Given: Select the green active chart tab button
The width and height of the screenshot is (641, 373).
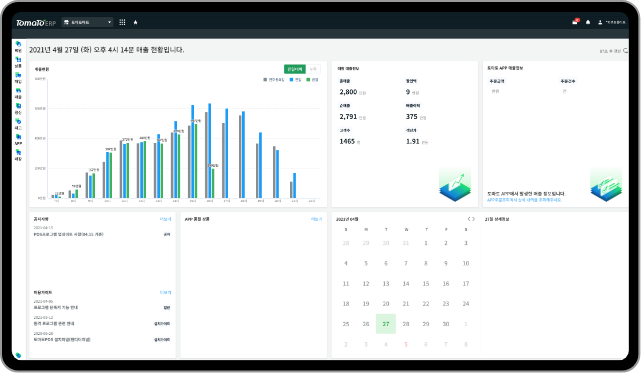Looking at the screenshot, I should pos(295,69).
